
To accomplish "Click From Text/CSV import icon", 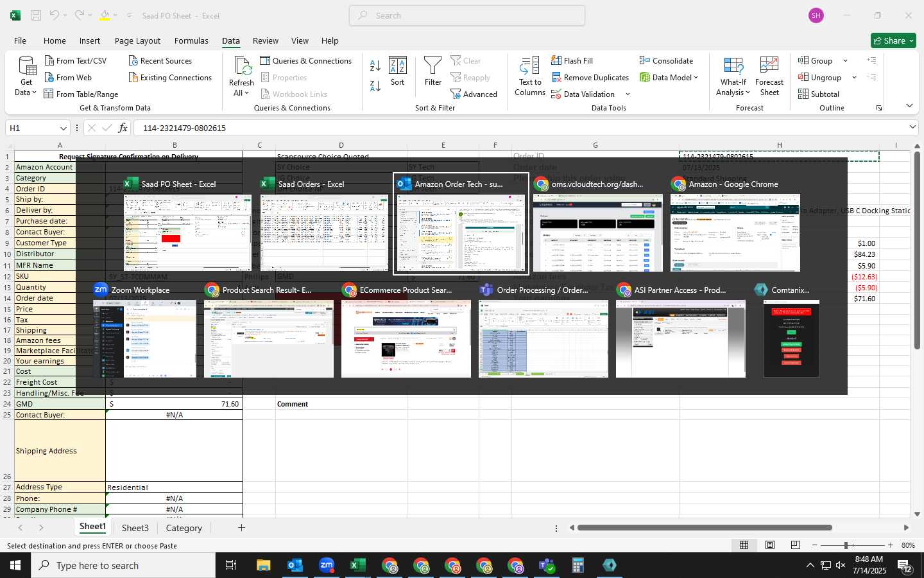I will [x=49, y=60].
